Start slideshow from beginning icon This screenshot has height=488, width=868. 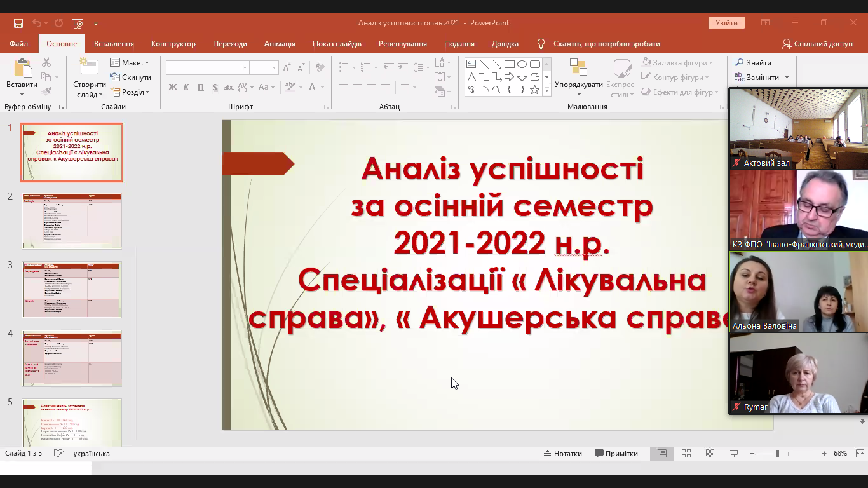coord(78,24)
